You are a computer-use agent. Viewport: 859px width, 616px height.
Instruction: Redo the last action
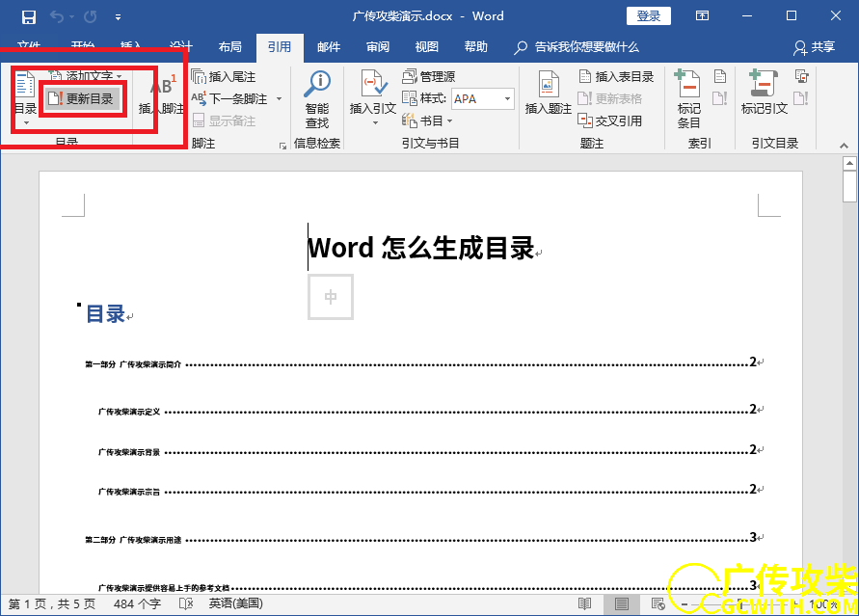(x=91, y=16)
